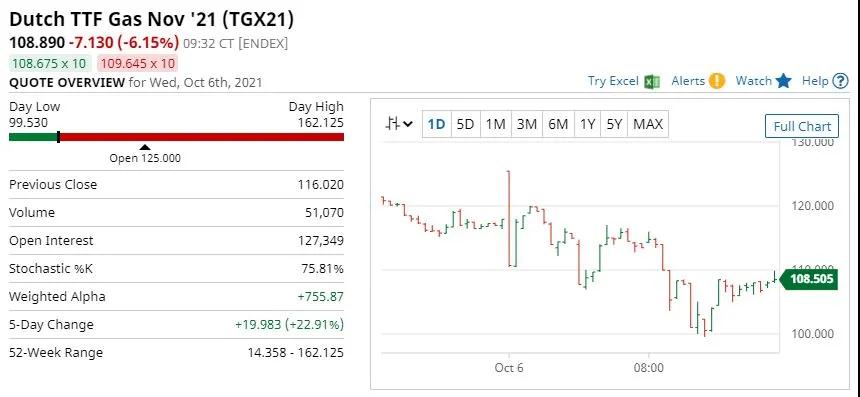Click the chart type bar icon
This screenshot has width=860, height=397.
pos(392,124)
